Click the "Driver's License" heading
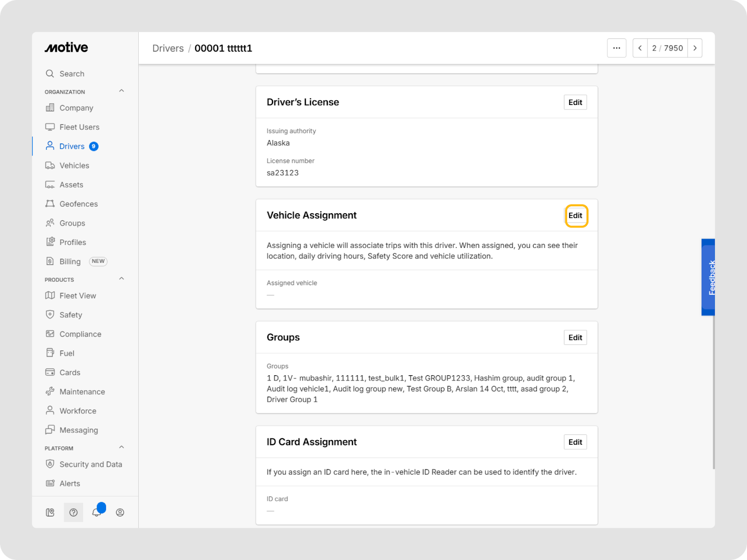 (303, 102)
